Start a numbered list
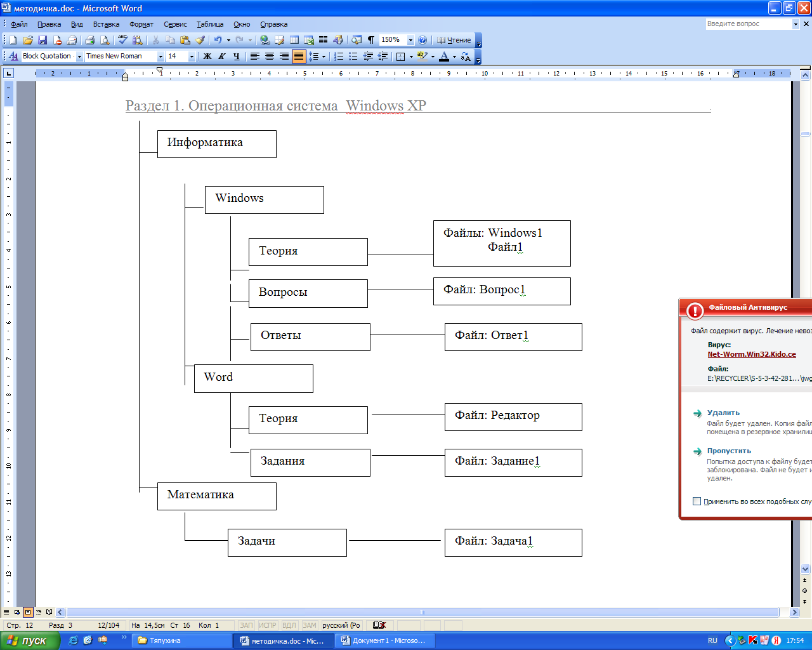Viewport: 812px width, 650px height. click(x=339, y=56)
